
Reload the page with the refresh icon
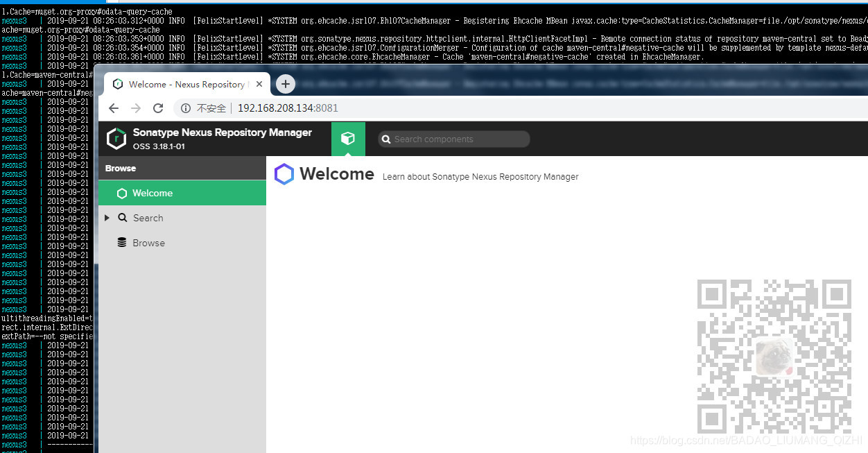(x=158, y=108)
